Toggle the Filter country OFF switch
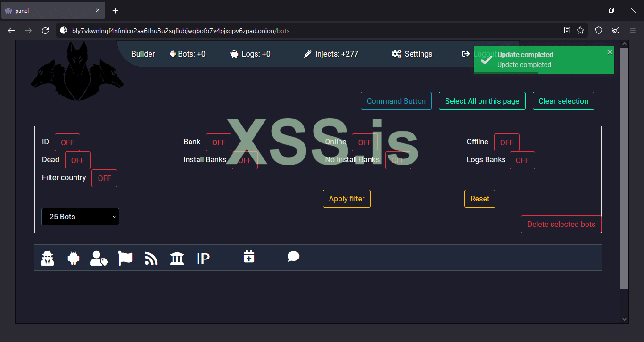 [104, 178]
